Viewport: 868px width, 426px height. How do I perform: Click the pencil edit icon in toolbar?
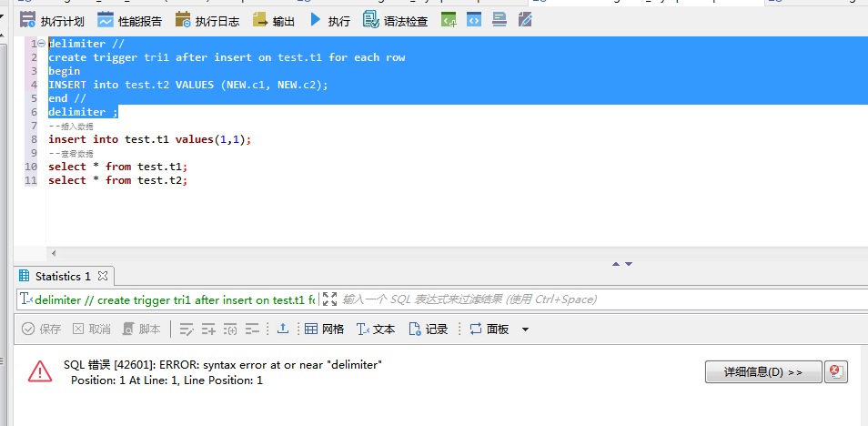pyautogui.click(x=525, y=20)
